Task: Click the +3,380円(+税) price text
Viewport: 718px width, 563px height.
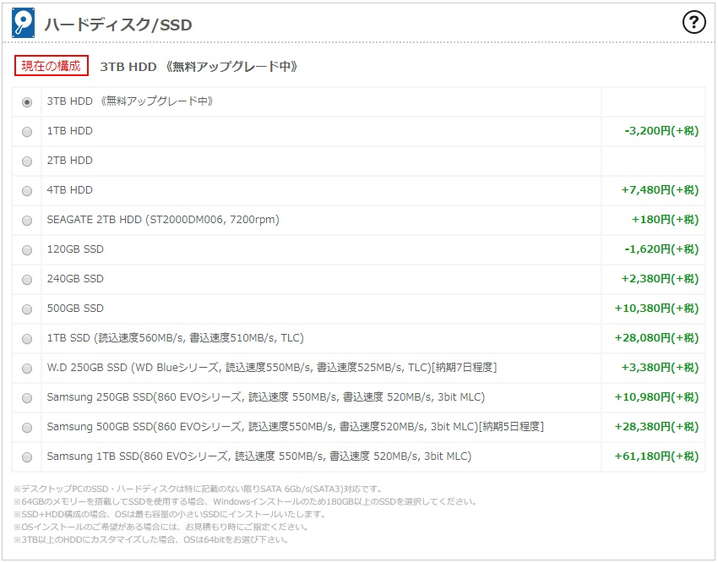Action: click(x=659, y=368)
